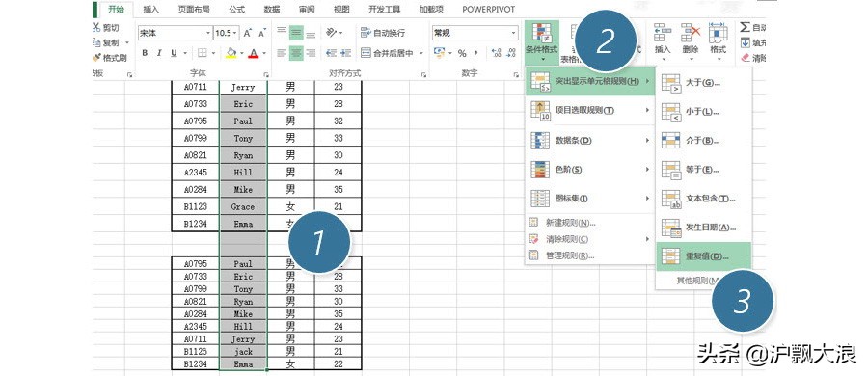Screen dimensions: 868x376
Task: Click the Decrease Font Size button
Action: click(261, 33)
